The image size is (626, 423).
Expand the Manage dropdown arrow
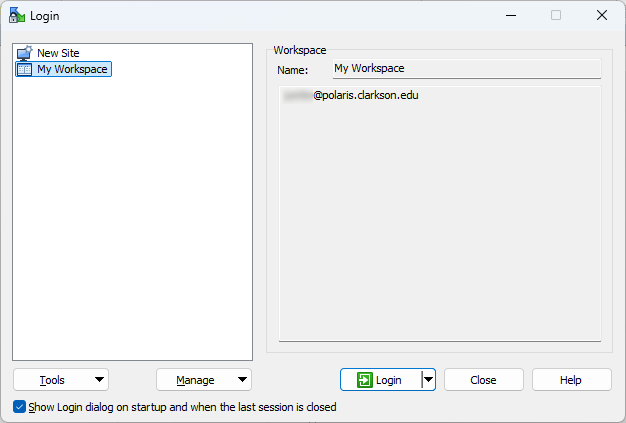click(x=241, y=380)
